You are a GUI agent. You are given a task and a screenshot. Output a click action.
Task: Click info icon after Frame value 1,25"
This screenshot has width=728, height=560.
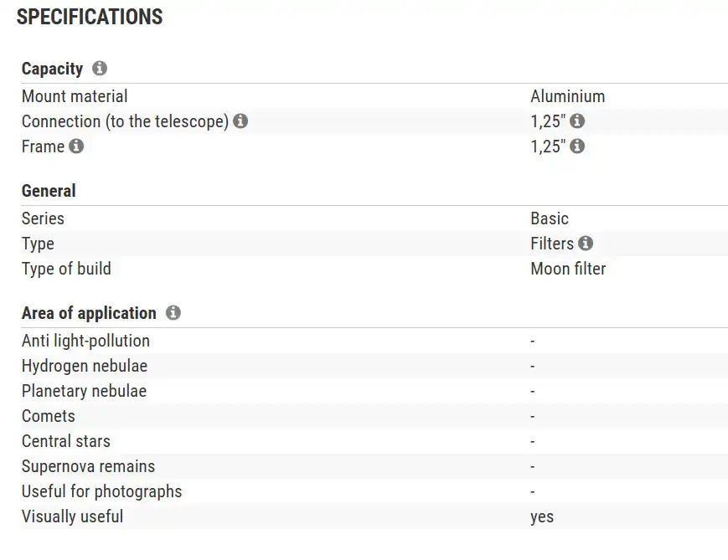coord(577,146)
